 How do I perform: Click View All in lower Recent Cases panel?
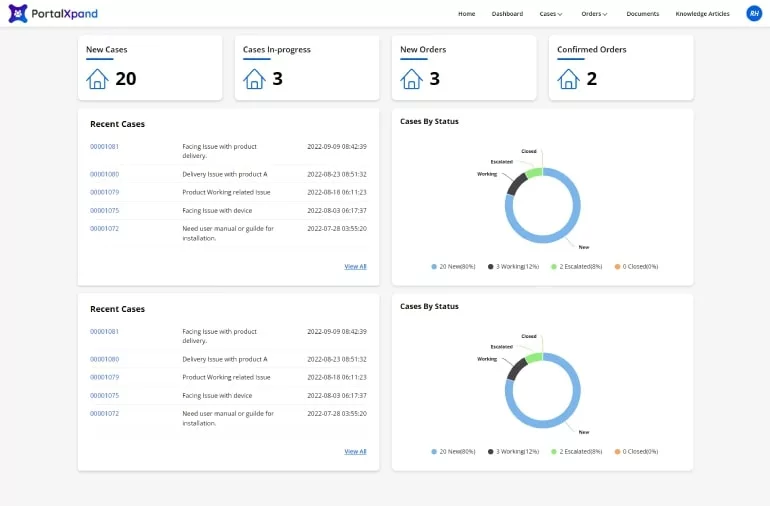point(355,451)
